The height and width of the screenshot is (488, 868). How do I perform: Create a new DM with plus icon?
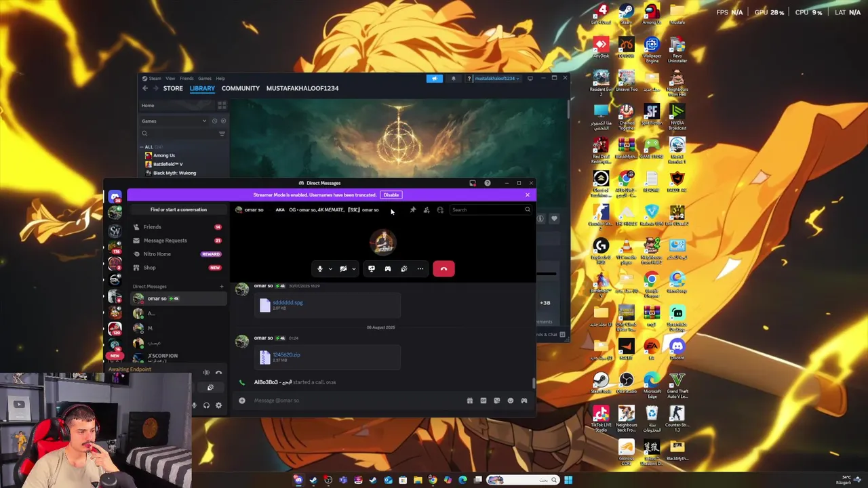point(221,287)
